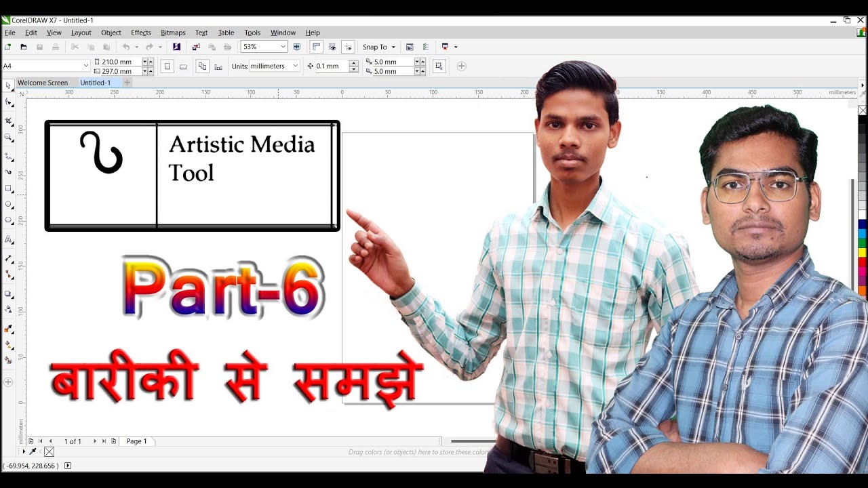The image size is (868, 488).
Task: Select the Page 1 tab
Action: coord(136,441)
